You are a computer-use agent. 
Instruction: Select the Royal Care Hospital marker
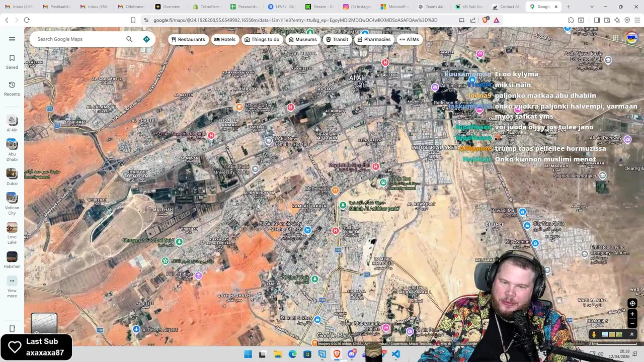(375, 166)
